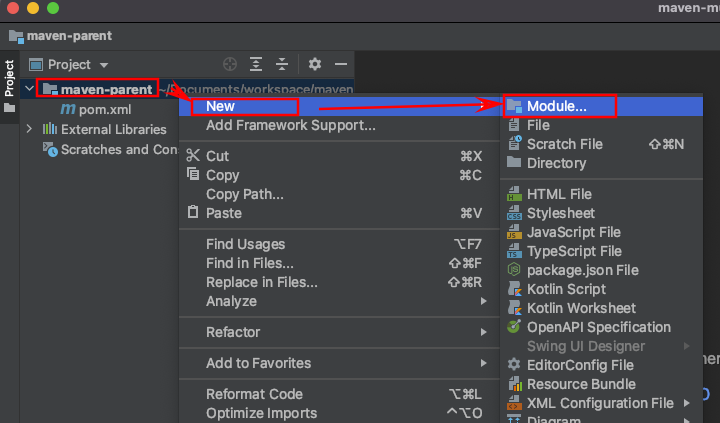720x423 pixels.
Task: Click the Kotlin Script icon
Action: tap(514, 289)
